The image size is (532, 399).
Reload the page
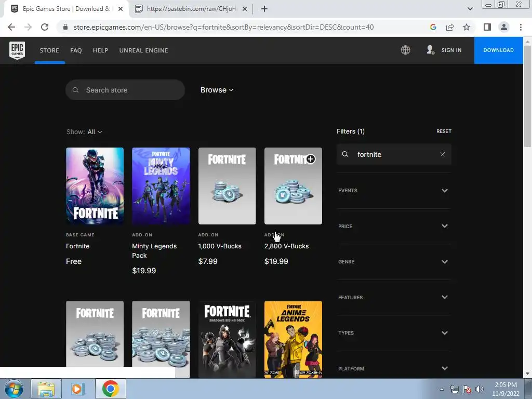(45, 27)
